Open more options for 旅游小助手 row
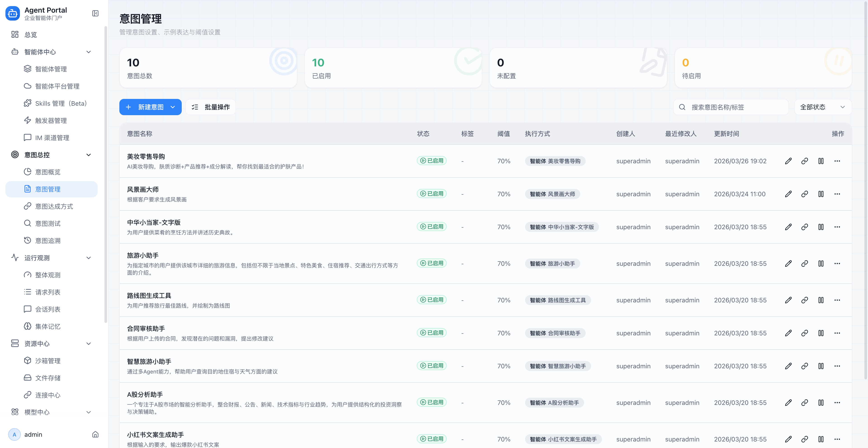The image size is (868, 448). point(837,264)
